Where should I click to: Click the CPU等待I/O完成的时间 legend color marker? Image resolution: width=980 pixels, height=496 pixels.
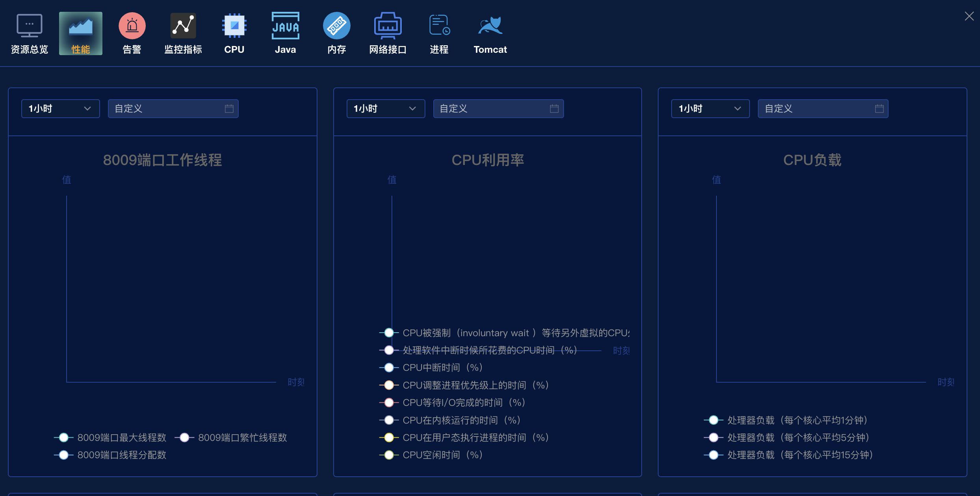(x=389, y=403)
